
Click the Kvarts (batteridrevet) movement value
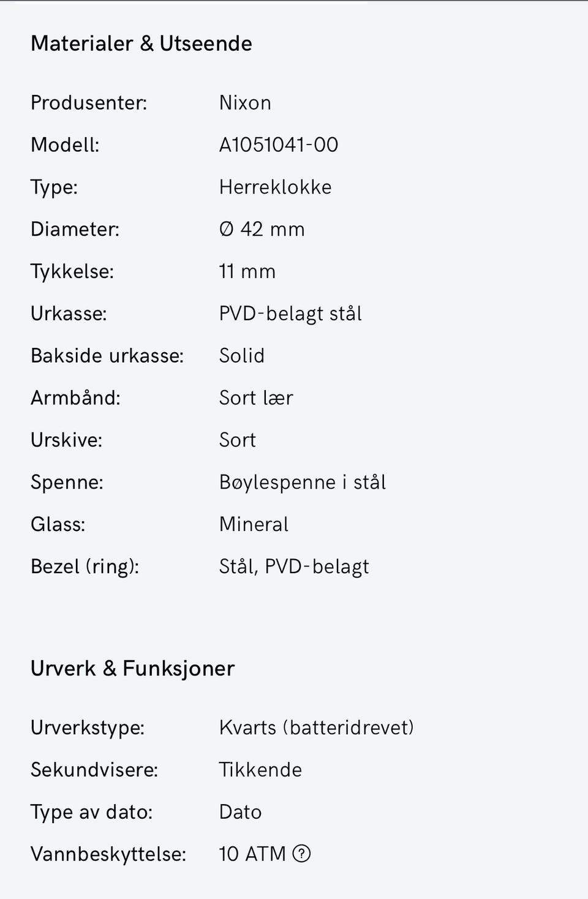tap(316, 728)
